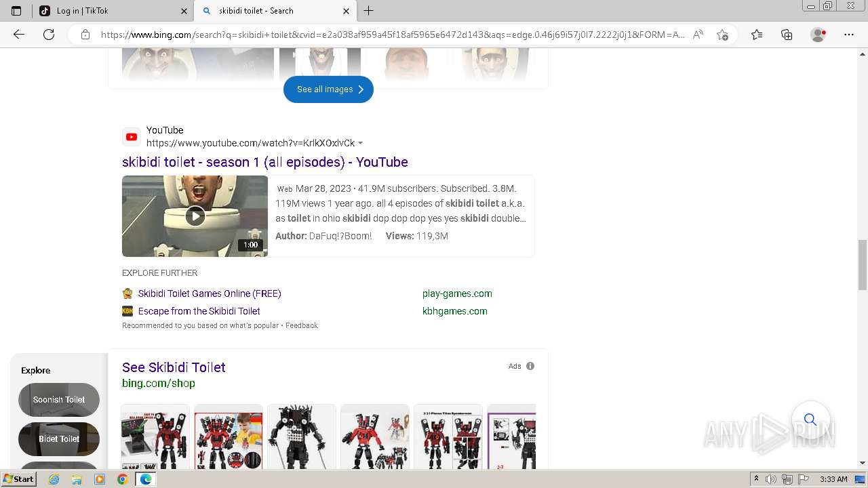The image size is (868, 488).
Task: Add this page to favorites
Action: pyautogui.click(x=722, y=35)
